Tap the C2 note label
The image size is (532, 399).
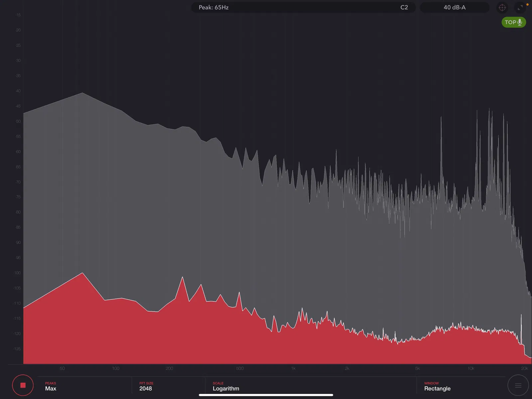click(x=404, y=7)
